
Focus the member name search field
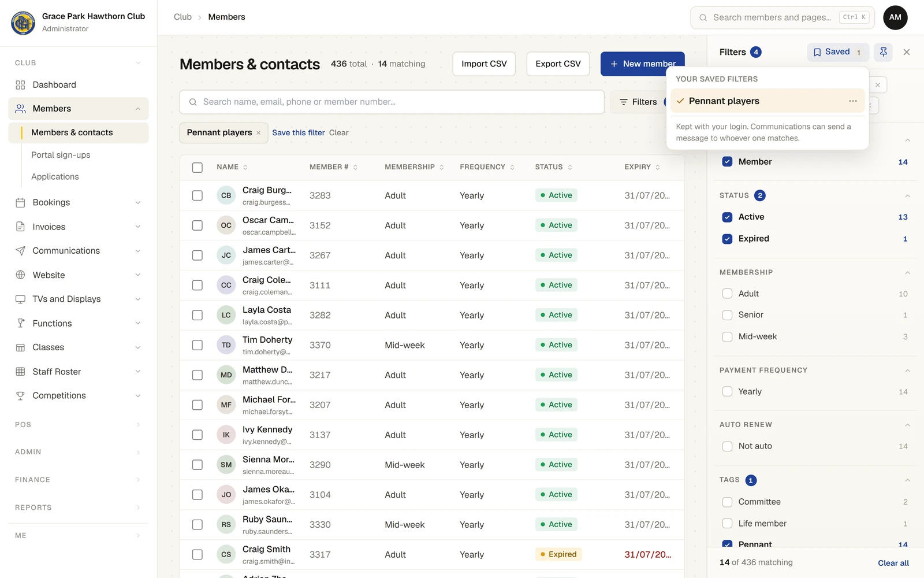click(x=392, y=102)
